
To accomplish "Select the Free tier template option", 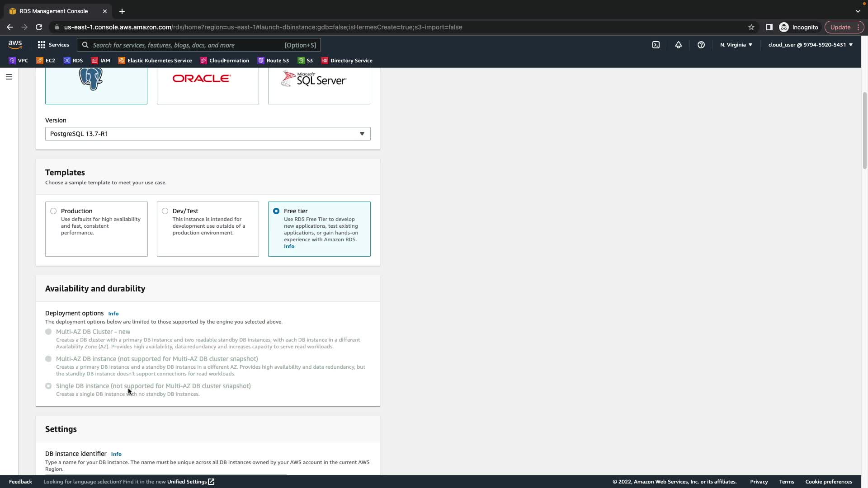I will coord(276,211).
